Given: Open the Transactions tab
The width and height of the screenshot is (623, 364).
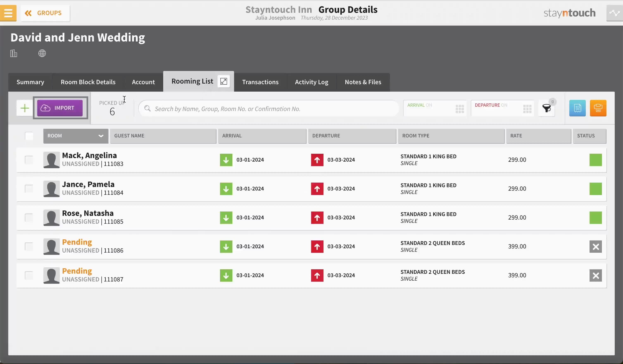Looking at the screenshot, I should 260,82.
